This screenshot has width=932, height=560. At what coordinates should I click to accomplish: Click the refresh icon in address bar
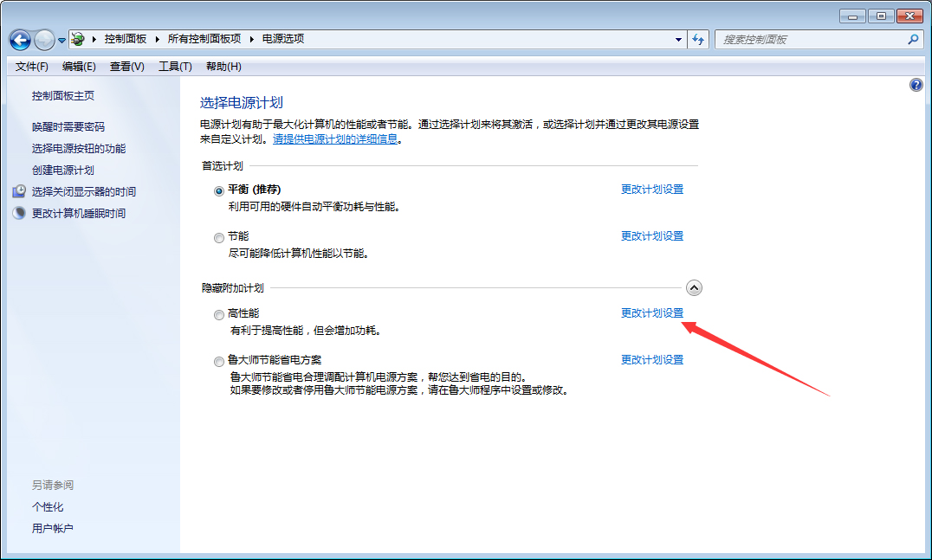(x=698, y=39)
